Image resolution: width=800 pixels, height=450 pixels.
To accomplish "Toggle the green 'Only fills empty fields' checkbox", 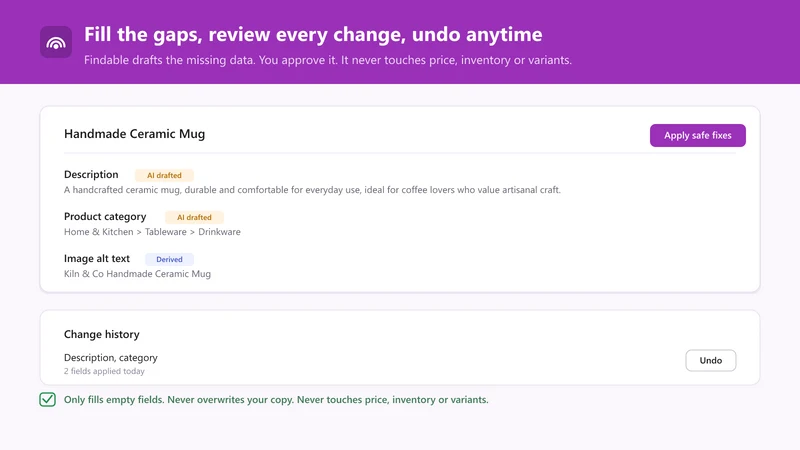I will click(x=47, y=399).
